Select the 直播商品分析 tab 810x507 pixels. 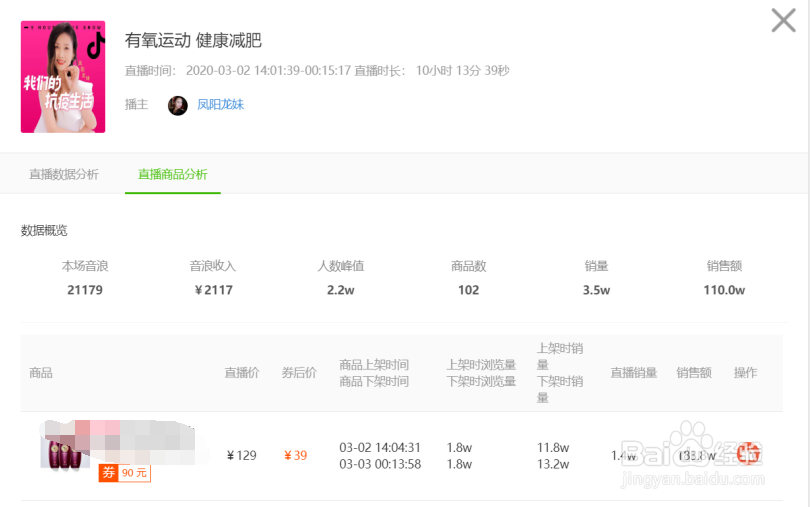tap(173, 174)
